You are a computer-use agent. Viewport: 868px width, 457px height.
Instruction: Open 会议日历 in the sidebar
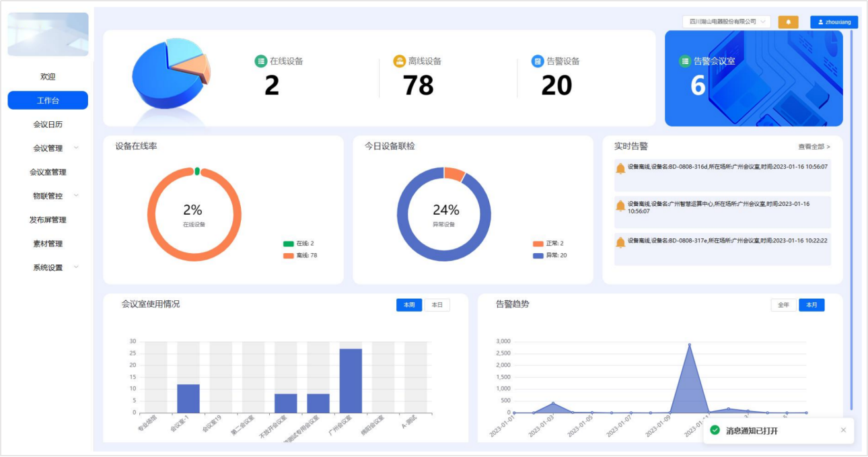48,125
